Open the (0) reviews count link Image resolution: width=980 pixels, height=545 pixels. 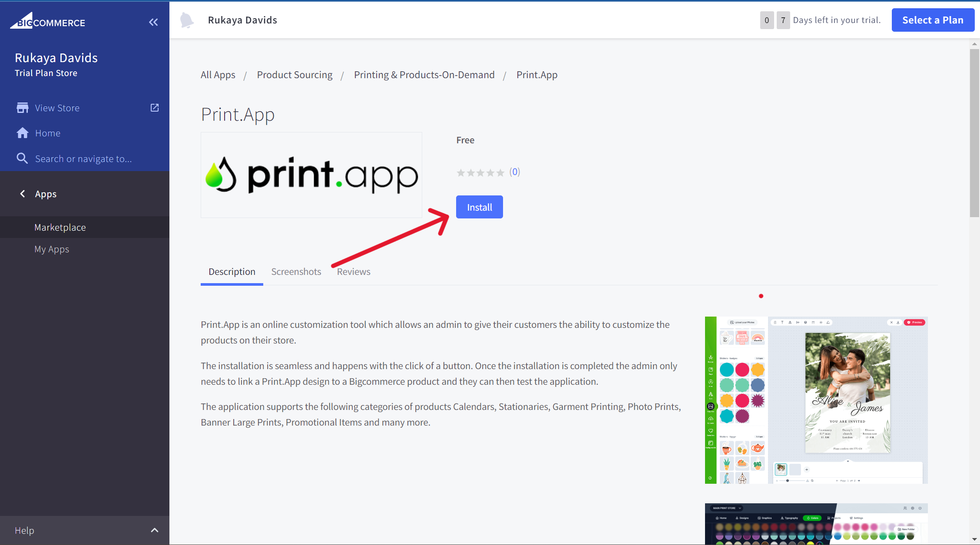click(x=514, y=172)
